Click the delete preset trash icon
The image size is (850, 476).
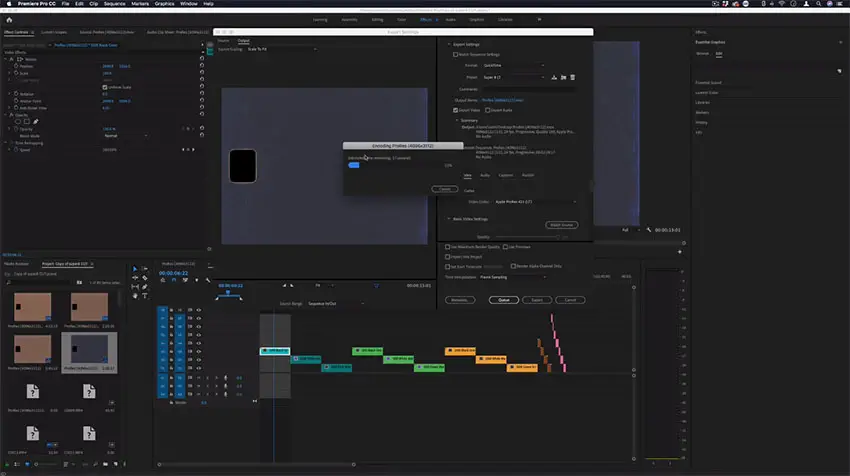point(572,78)
